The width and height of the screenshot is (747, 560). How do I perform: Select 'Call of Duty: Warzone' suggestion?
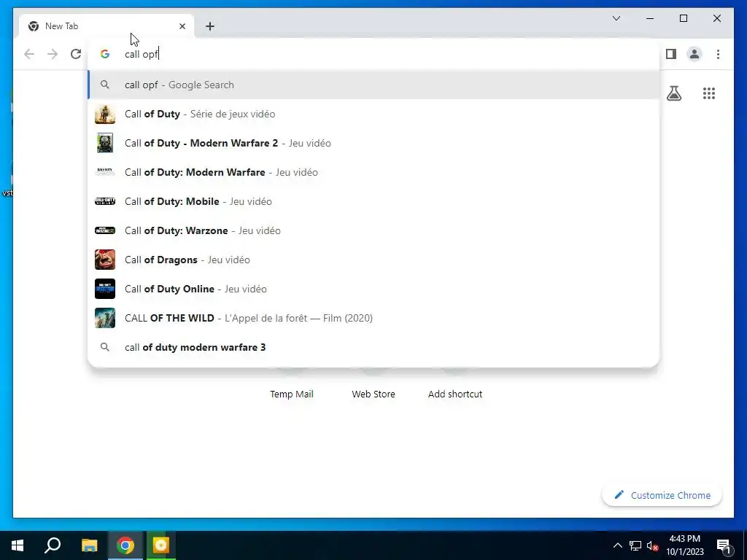click(x=373, y=230)
